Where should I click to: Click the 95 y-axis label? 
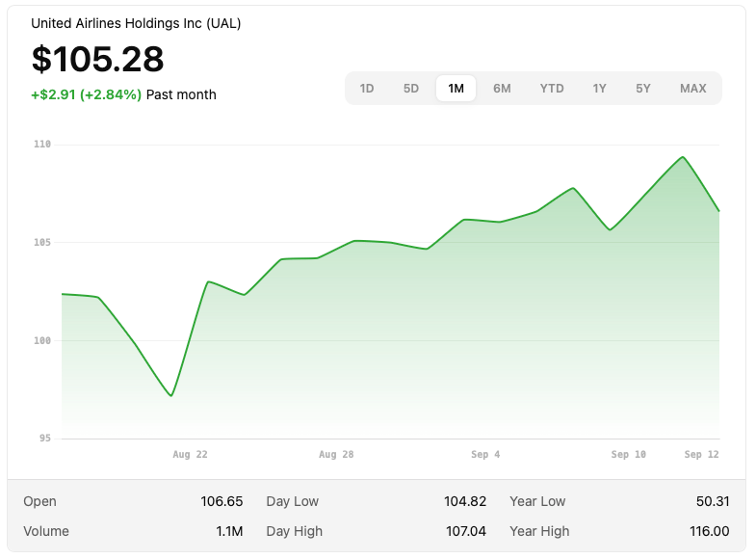(45, 439)
